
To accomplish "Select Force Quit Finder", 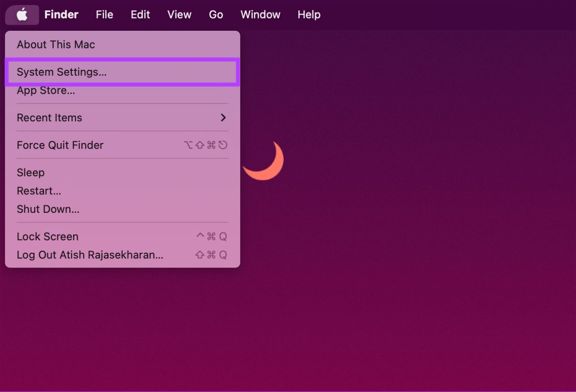I will pyautogui.click(x=122, y=145).
